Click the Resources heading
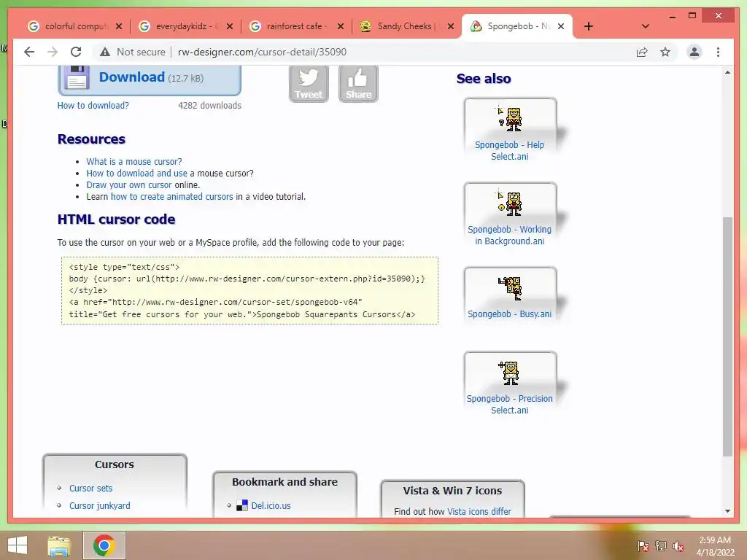747x560 pixels. (91, 139)
